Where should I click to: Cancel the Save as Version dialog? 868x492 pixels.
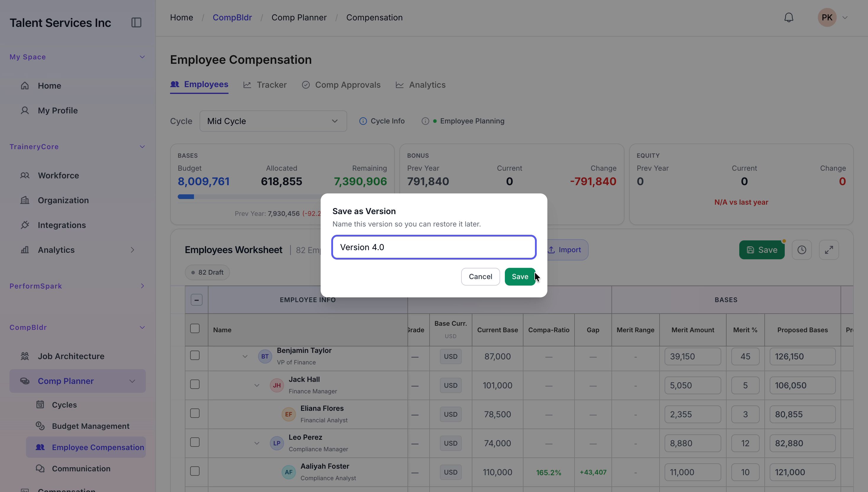[x=480, y=276]
